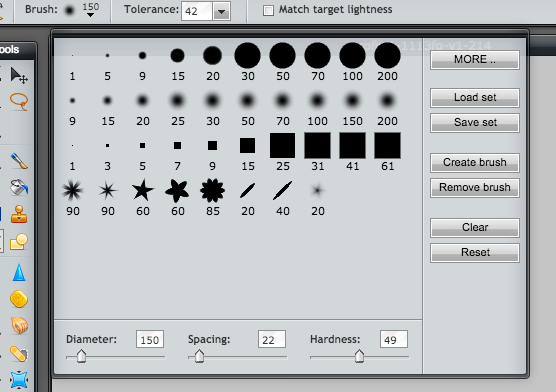
Task: Select the blue Bloat tool
Action: 19,380
